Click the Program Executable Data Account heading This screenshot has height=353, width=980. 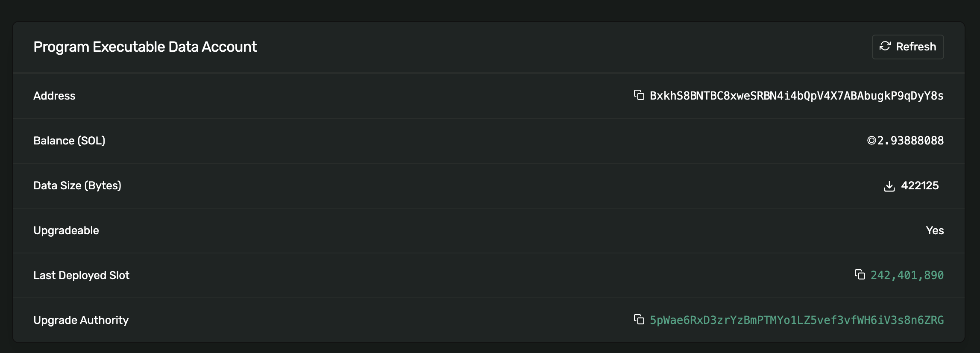click(x=145, y=47)
